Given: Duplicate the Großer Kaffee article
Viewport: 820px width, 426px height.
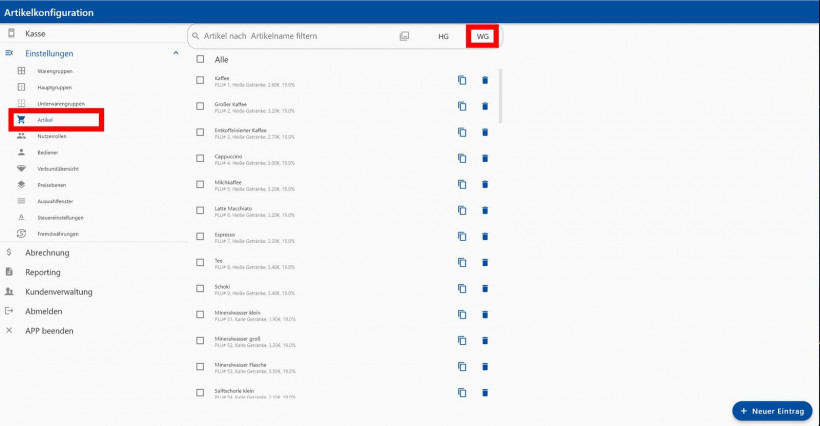Looking at the screenshot, I should [x=462, y=106].
